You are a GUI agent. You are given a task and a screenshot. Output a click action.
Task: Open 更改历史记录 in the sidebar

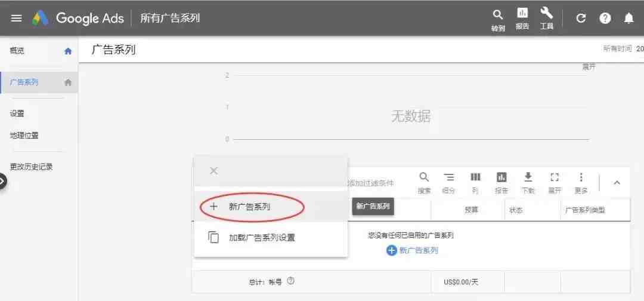(31, 167)
